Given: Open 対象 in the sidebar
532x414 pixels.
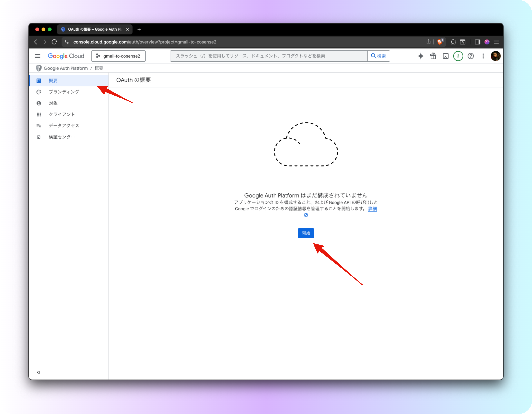Looking at the screenshot, I should tap(69, 103).
